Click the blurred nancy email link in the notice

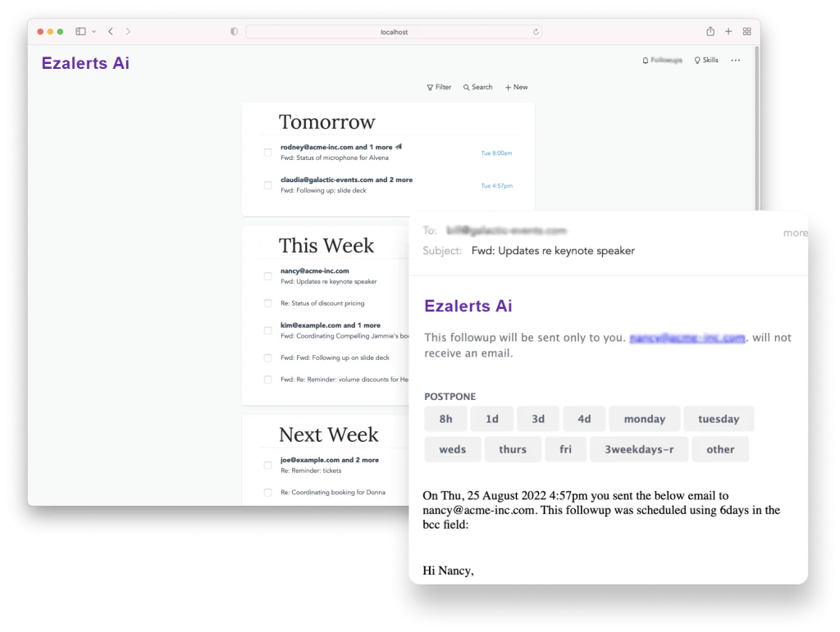point(687,338)
